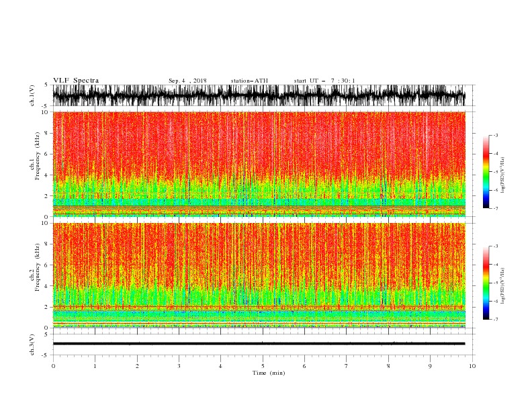
Task: Click the "6" kHz tick on ch.2 axis
Action: [46, 265]
